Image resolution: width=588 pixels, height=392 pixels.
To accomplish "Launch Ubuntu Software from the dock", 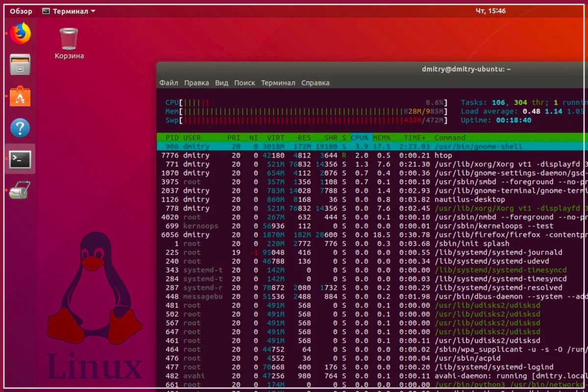I will coord(20,97).
